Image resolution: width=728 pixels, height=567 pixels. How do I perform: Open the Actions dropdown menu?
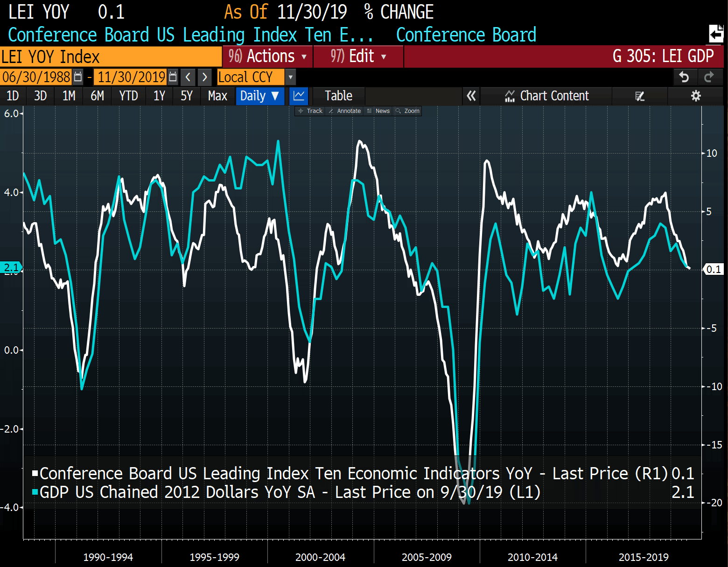[267, 56]
